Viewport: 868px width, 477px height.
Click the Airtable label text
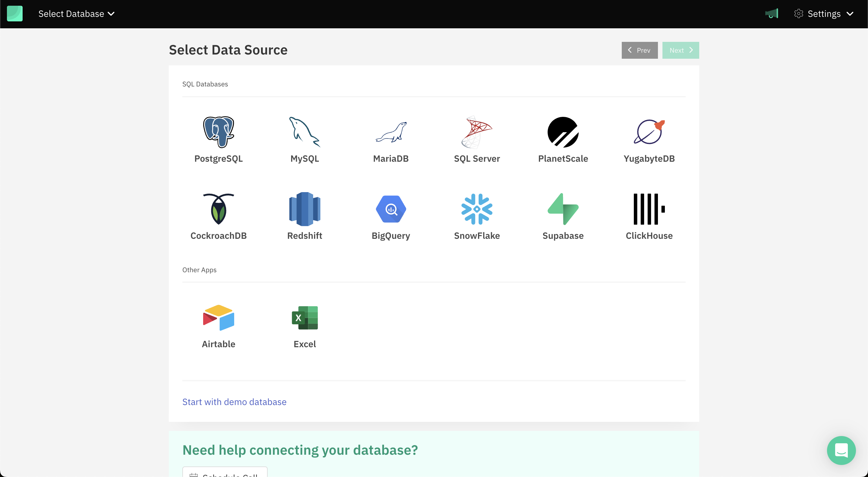pyautogui.click(x=218, y=344)
